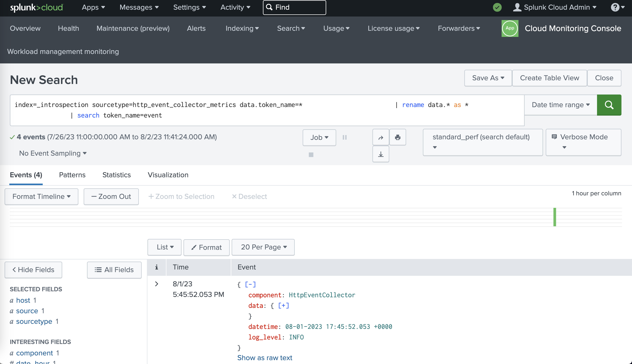Screen dimensions: 632x364
Task: Open the Activity menu
Action: point(235,7)
